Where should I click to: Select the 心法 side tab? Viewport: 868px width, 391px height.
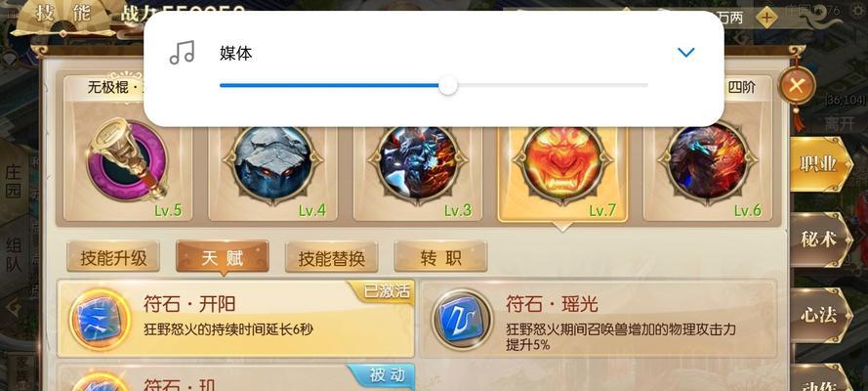click(x=819, y=315)
